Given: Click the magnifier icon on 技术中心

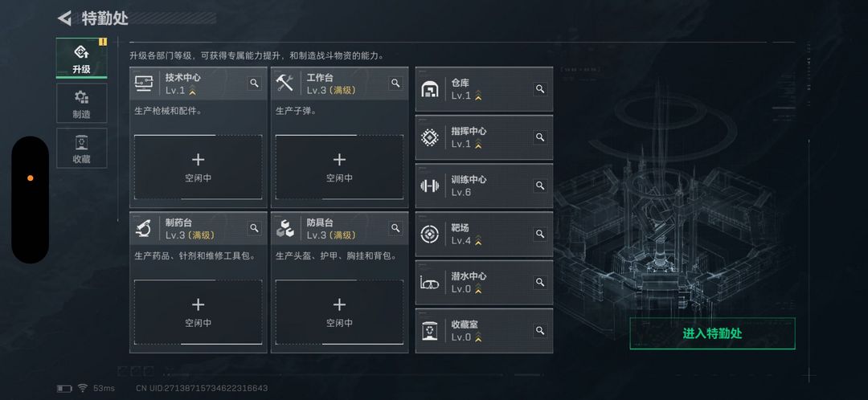Looking at the screenshot, I should pyautogui.click(x=254, y=84).
